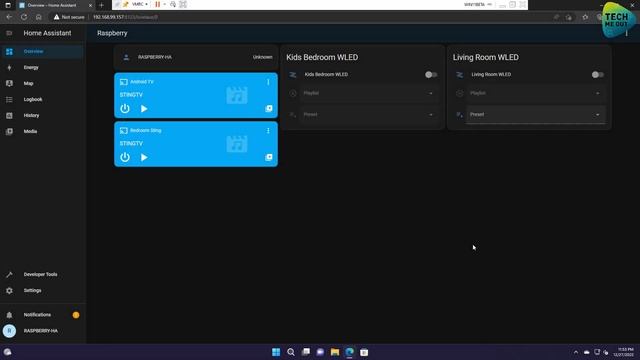Open the Energy page
640x360 pixels.
(x=42, y=67)
